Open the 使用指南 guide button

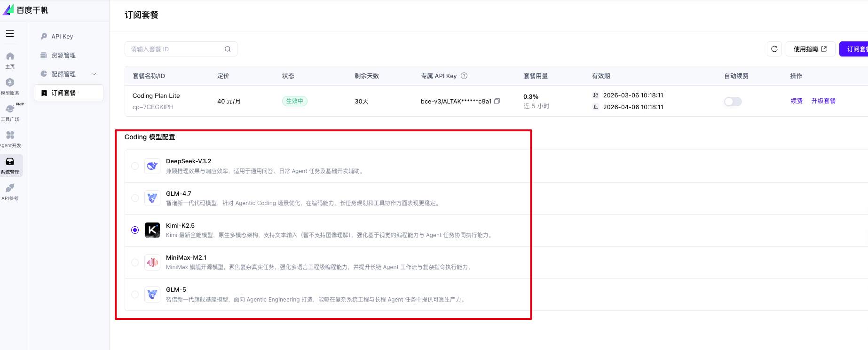(810, 49)
